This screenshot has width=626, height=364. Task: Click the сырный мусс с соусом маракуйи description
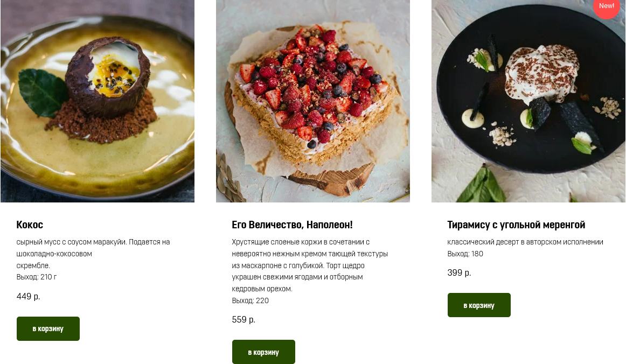click(x=93, y=254)
